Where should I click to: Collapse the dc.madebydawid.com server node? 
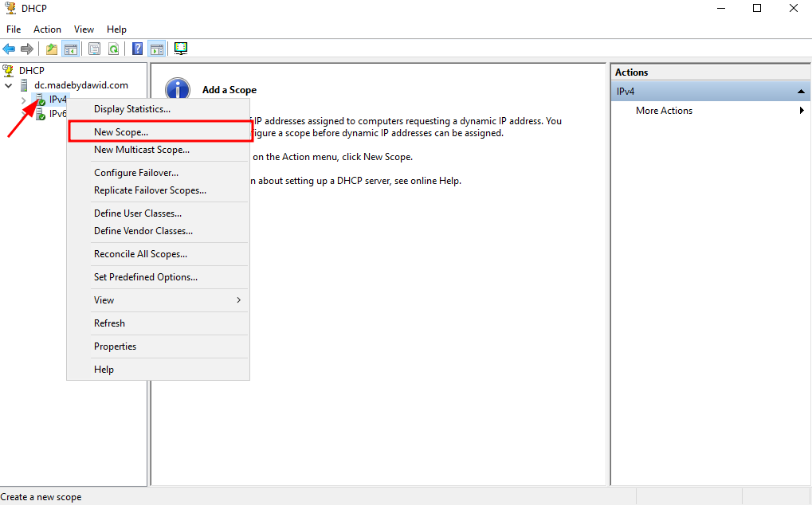[8, 85]
